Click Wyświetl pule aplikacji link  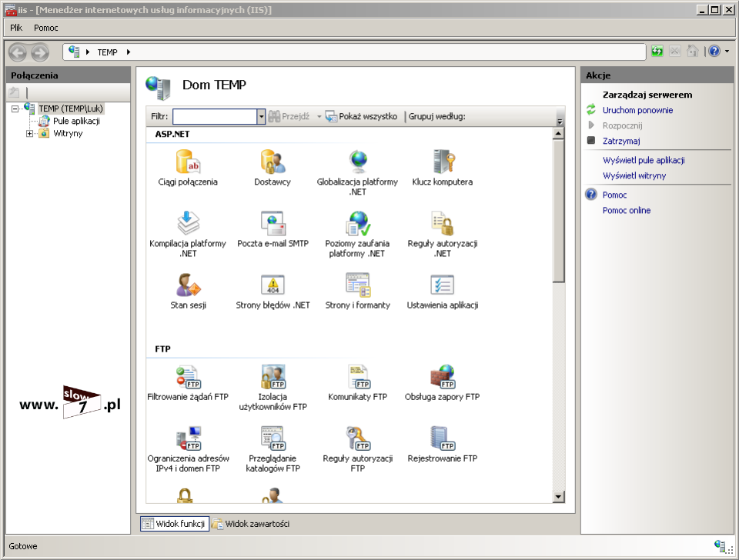tap(644, 160)
